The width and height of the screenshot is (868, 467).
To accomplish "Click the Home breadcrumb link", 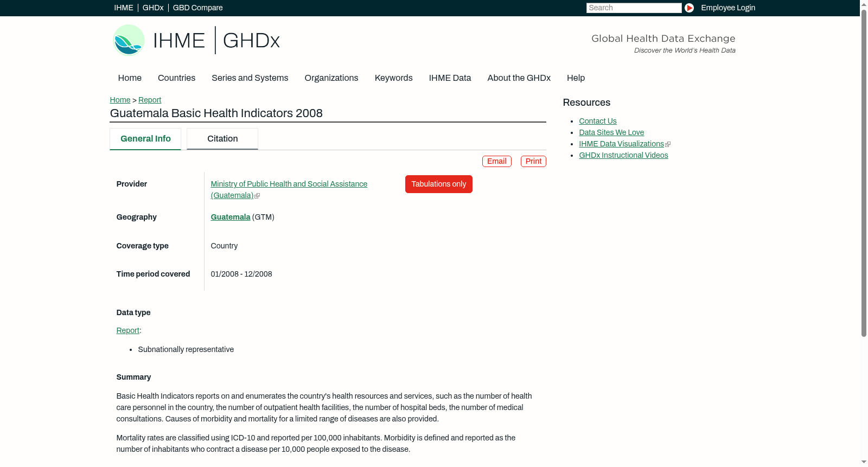I will [120, 100].
